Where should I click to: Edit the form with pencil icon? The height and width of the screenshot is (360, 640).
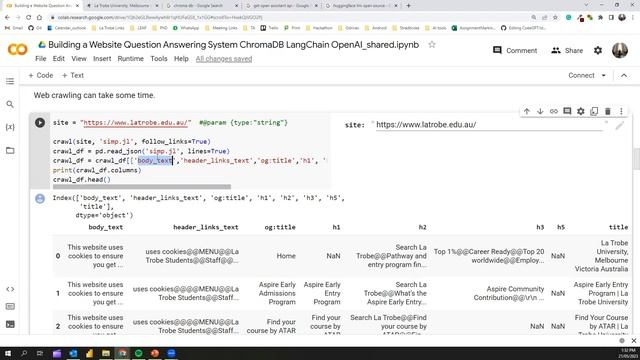click(x=620, y=125)
